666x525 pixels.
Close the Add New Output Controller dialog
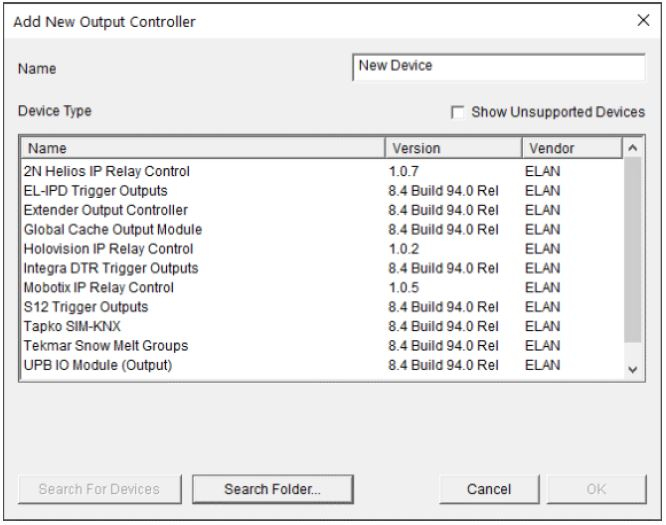(x=643, y=20)
